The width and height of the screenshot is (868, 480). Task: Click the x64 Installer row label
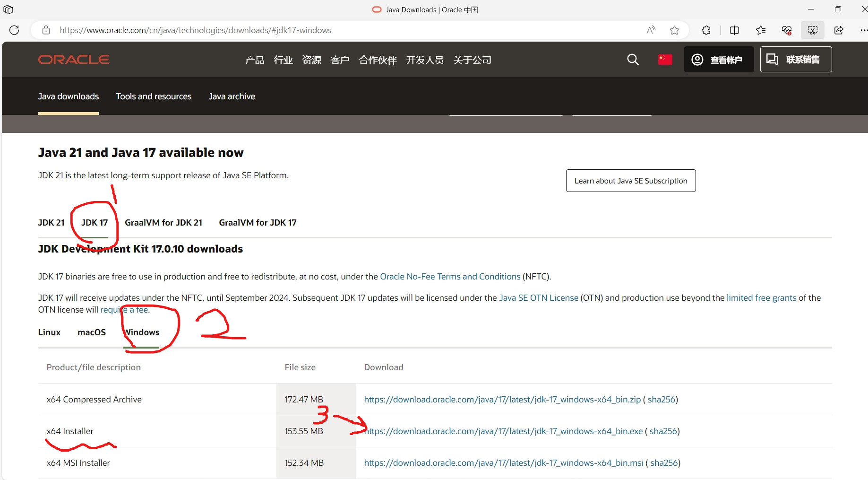click(70, 431)
